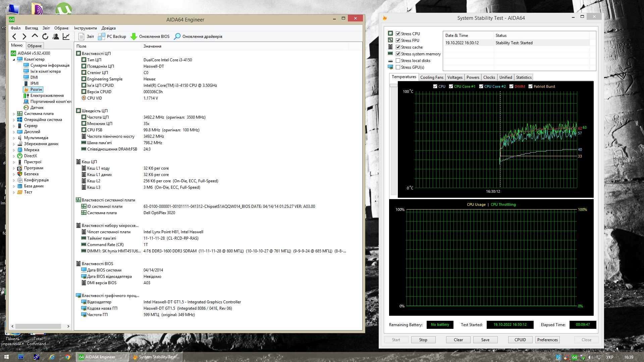Click the Refresh icon in AIDA64 toolbar
The width and height of the screenshot is (644, 362).
click(x=45, y=37)
